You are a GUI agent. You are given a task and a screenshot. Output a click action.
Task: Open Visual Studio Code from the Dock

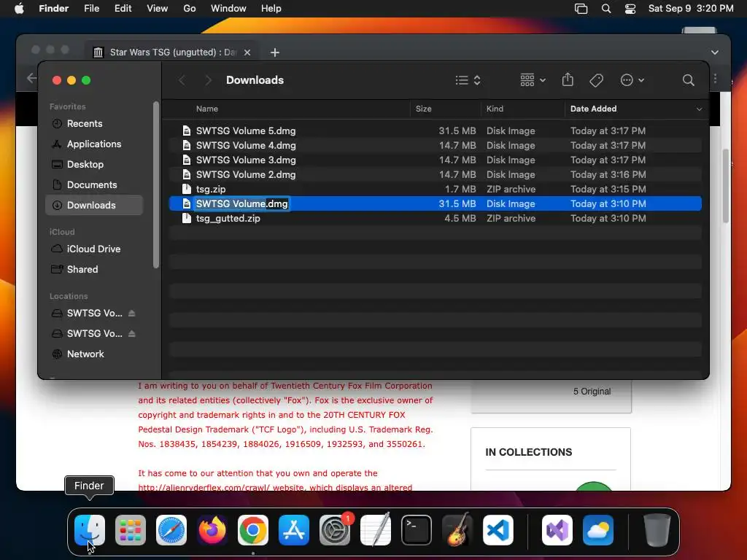point(498,530)
